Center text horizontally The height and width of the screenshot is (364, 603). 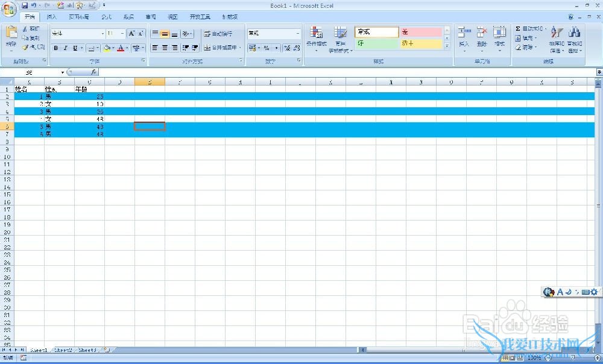tap(165, 48)
